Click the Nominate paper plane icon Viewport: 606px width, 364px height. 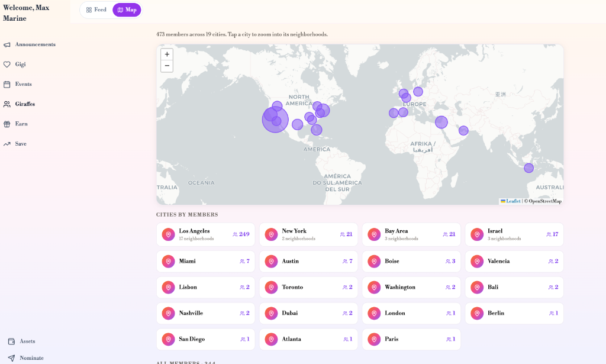coord(12,358)
